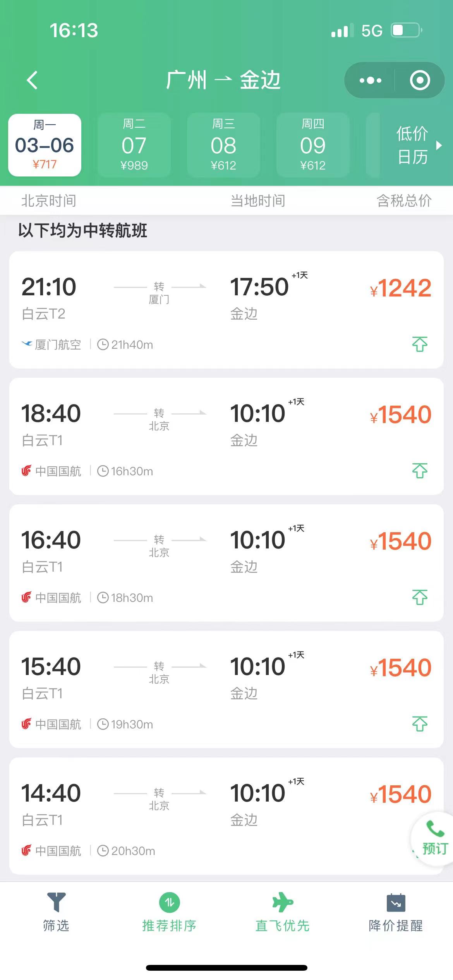Tap 降价提醒 price drop alert

(396, 912)
